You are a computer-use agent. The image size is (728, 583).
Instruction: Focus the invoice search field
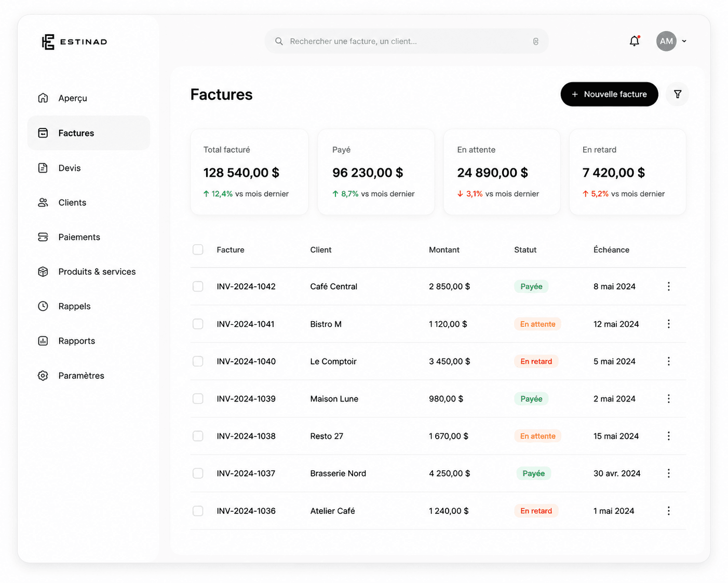pyautogui.click(x=407, y=41)
